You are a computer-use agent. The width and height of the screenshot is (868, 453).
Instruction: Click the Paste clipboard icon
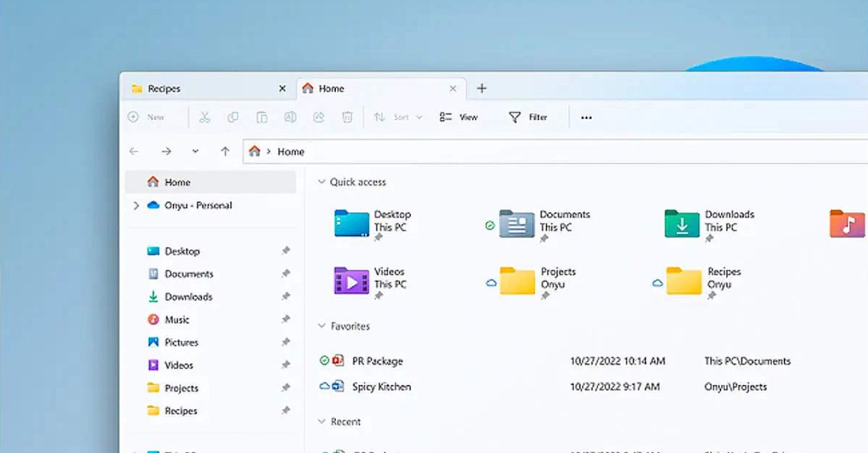point(262,117)
